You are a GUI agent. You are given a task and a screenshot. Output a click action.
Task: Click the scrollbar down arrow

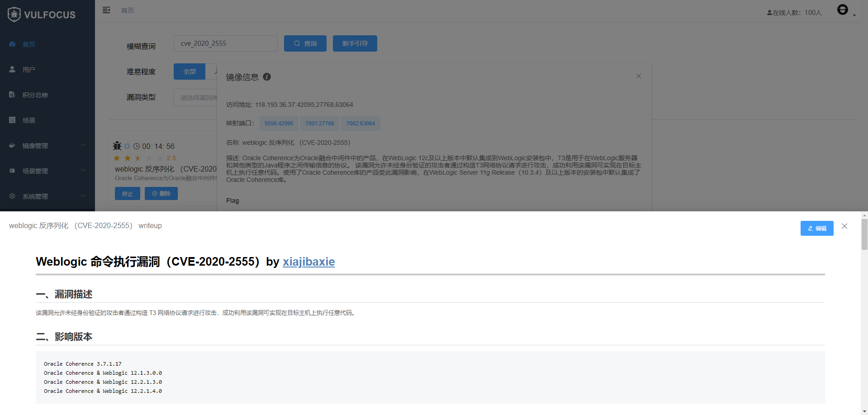pyautogui.click(x=864, y=411)
